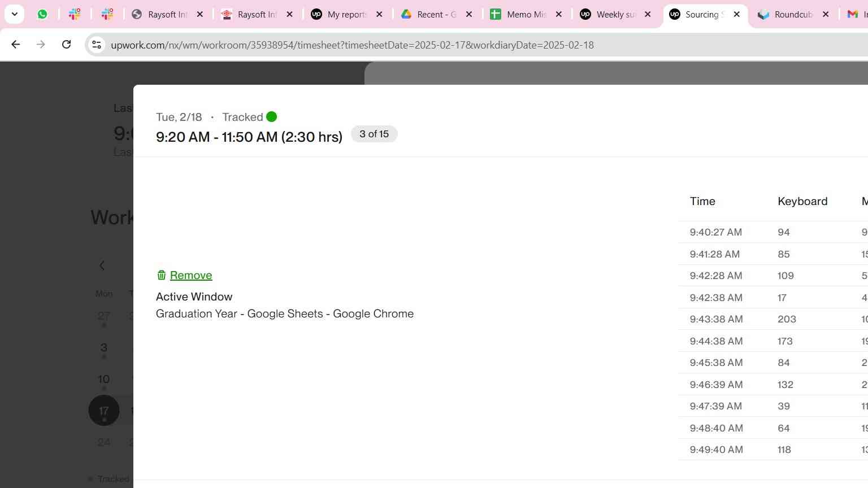This screenshot has height=488, width=868.
Task: Select the 9:45:38 AM activity row
Action: point(773,363)
